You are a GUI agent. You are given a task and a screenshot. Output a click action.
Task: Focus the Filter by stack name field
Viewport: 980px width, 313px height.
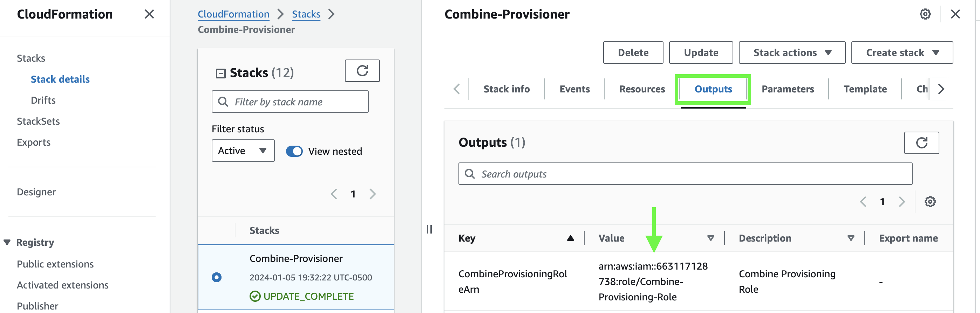point(290,102)
